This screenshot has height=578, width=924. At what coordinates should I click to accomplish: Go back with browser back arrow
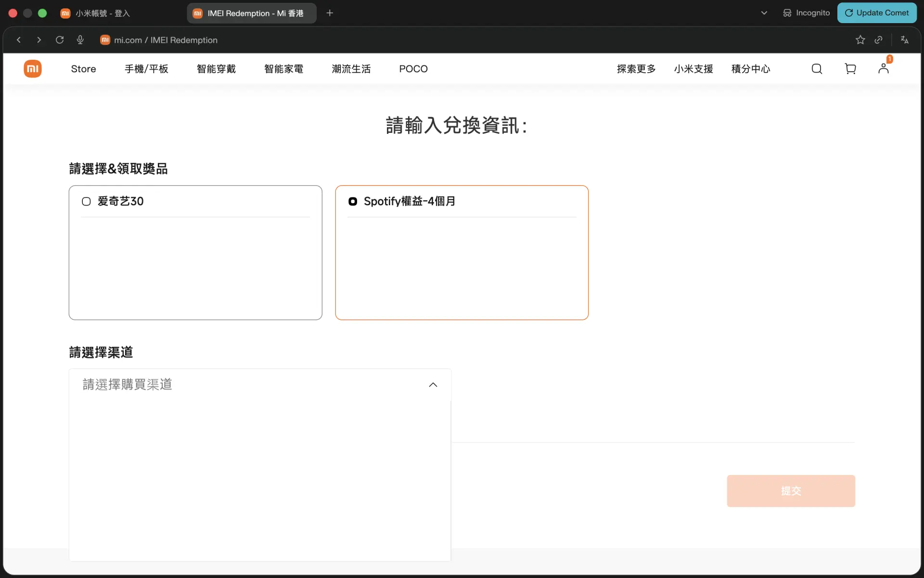19,40
